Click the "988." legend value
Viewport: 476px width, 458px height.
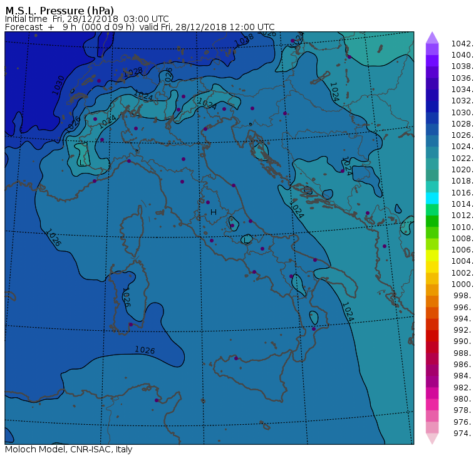pyautogui.click(x=463, y=353)
